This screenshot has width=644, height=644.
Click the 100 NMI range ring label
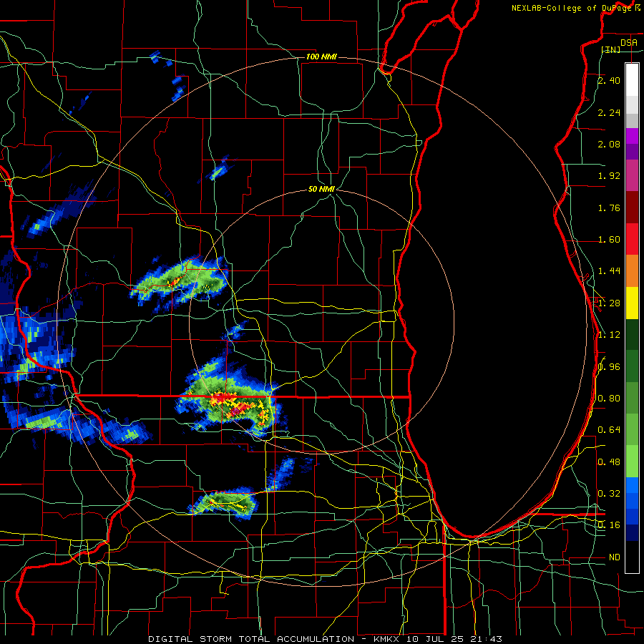pos(321,57)
